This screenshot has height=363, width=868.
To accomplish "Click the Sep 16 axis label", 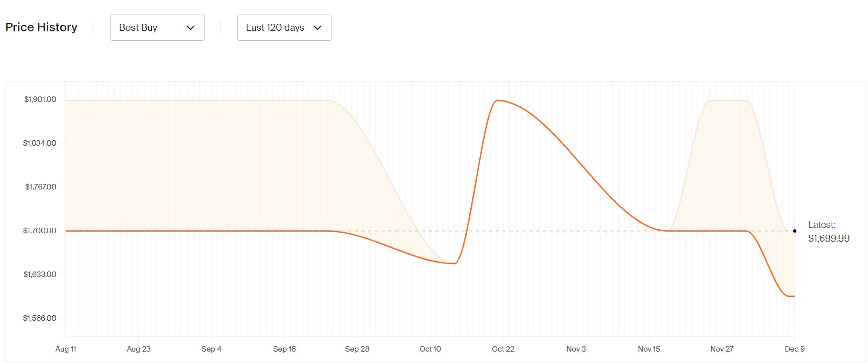I will coord(284,349).
